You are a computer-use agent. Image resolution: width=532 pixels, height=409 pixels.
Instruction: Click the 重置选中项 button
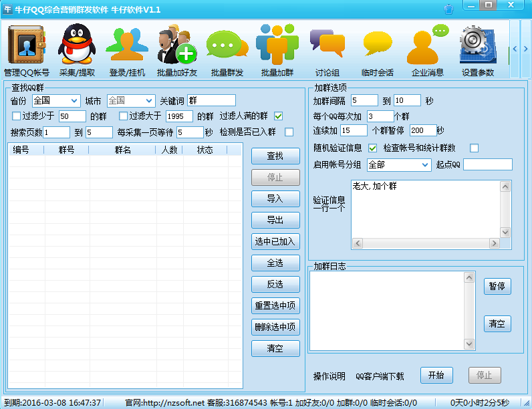click(x=275, y=305)
